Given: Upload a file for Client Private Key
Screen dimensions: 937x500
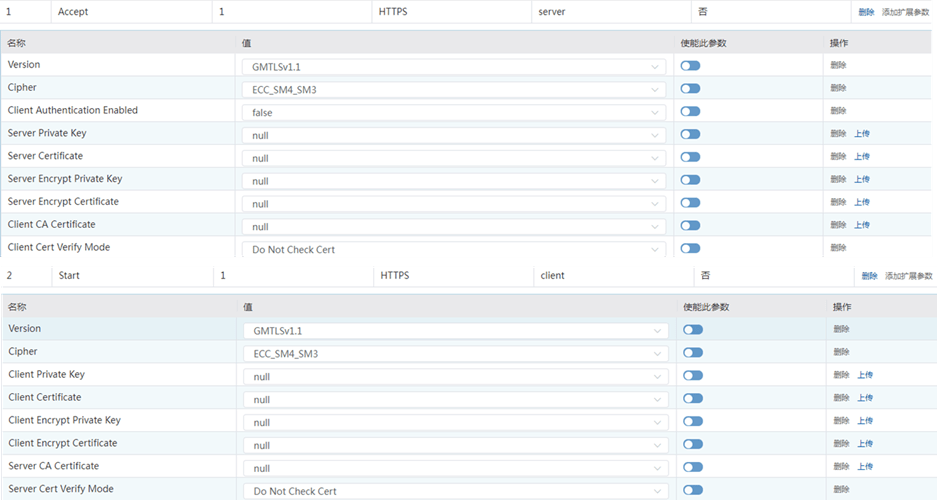Looking at the screenshot, I should tap(865, 375).
